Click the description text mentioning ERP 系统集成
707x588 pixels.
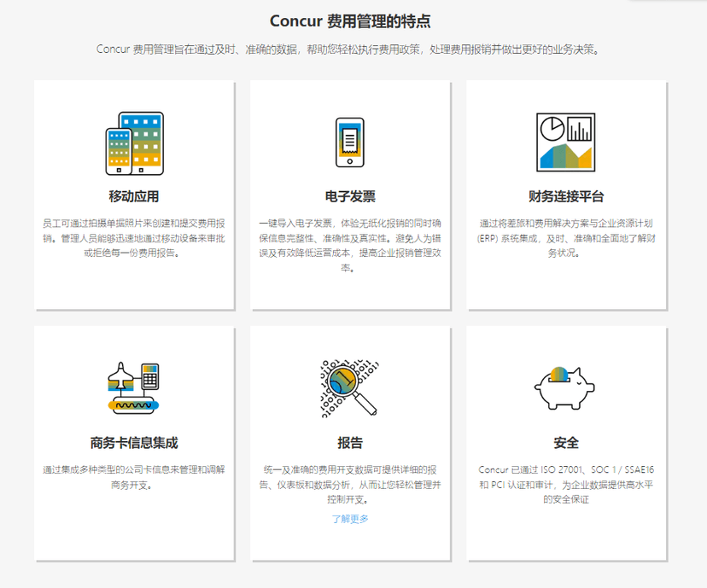[565, 238]
